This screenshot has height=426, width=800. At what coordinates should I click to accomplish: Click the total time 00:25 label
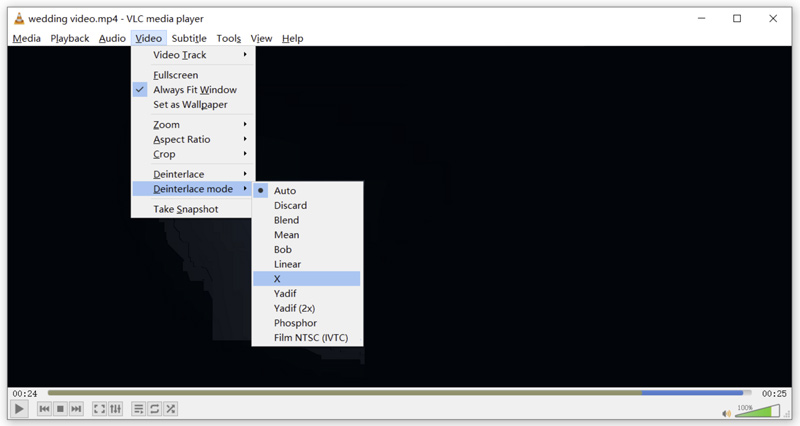(x=774, y=393)
